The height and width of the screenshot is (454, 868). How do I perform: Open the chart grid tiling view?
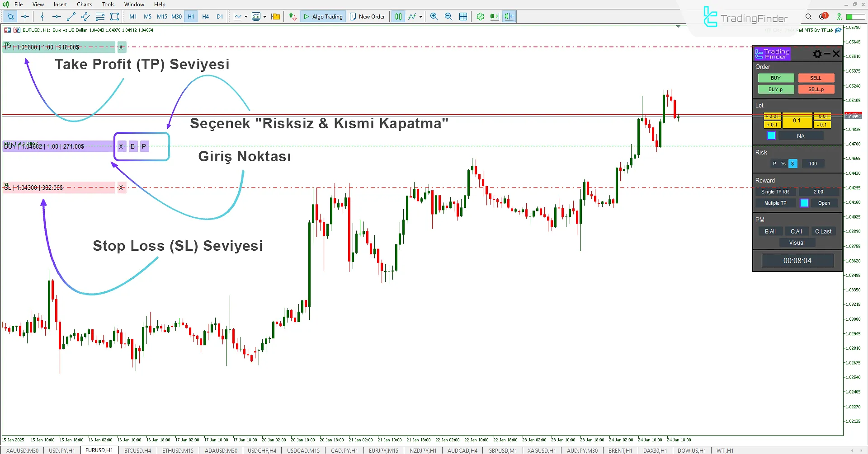coord(463,16)
